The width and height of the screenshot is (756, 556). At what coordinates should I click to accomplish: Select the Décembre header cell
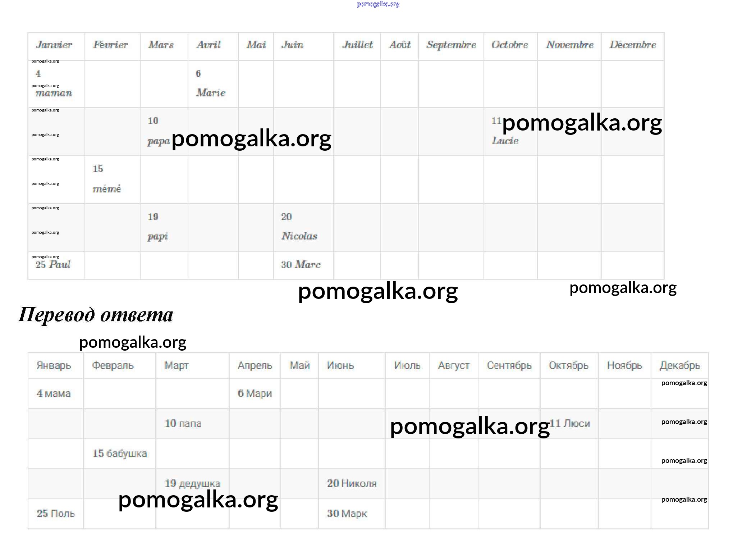pos(632,45)
